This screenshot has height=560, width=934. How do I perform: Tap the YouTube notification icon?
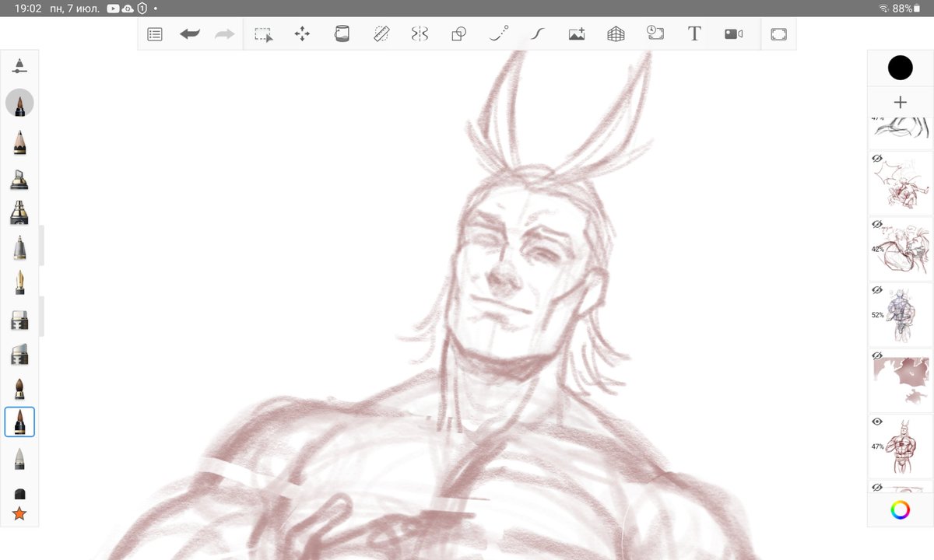(114, 9)
